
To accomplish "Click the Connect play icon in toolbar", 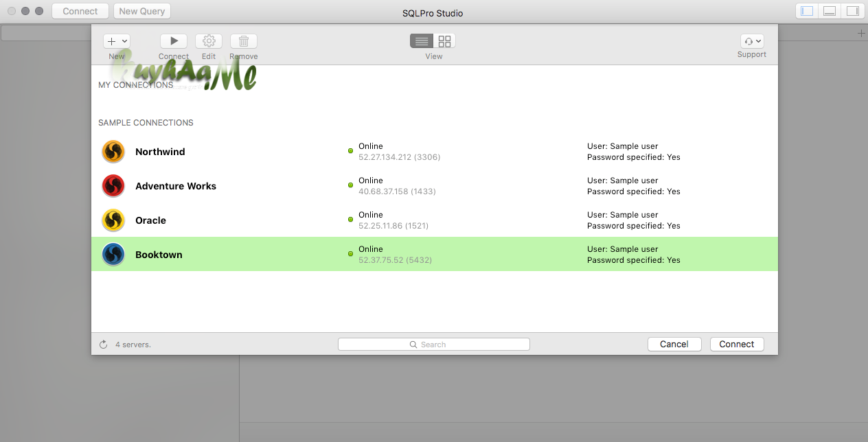I will 174,41.
